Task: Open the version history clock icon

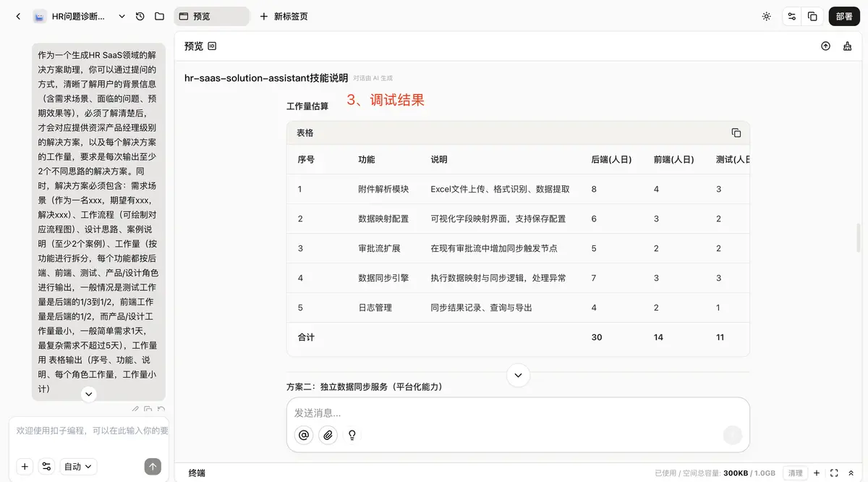Action: (140, 16)
